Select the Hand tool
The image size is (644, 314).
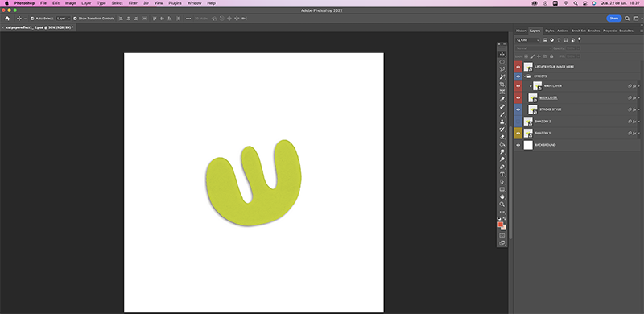pos(502,197)
